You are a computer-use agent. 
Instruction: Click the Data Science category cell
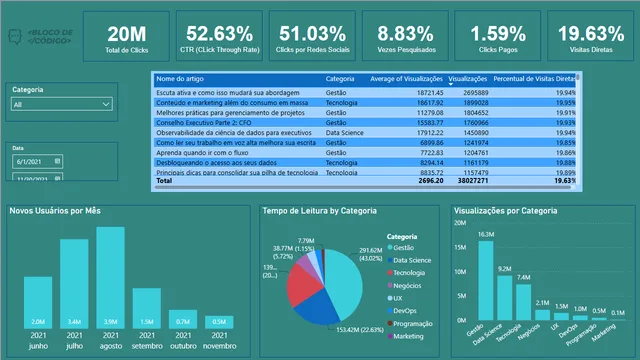point(344,133)
